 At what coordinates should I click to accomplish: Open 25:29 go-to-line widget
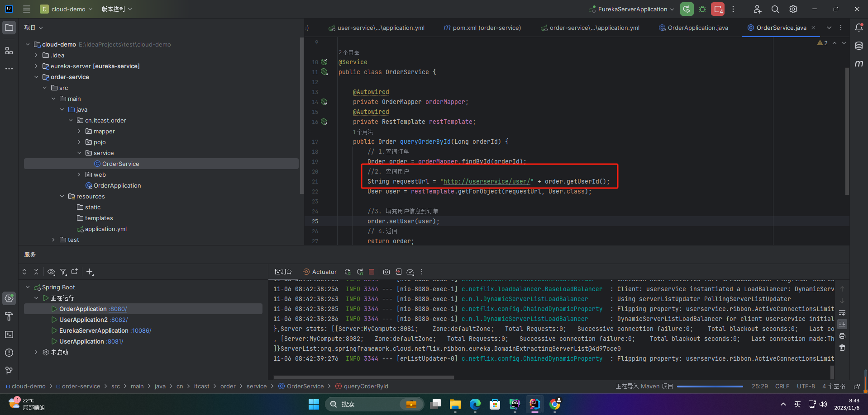(x=760, y=387)
